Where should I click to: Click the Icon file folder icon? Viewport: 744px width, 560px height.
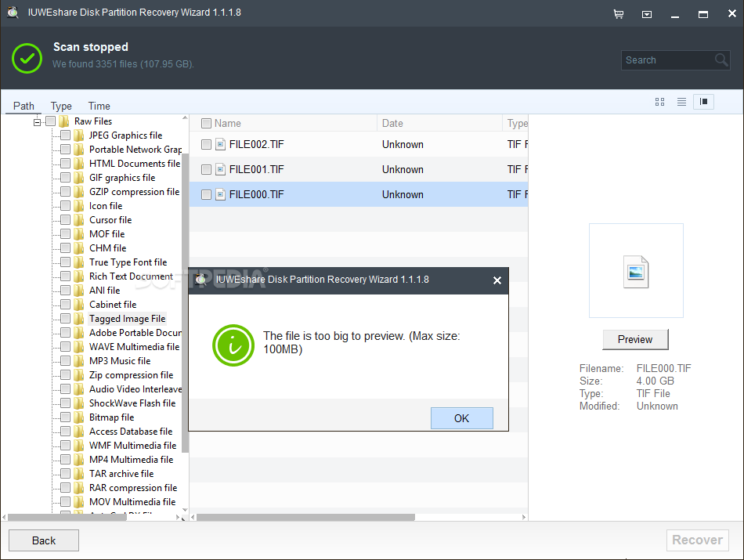[x=79, y=205]
